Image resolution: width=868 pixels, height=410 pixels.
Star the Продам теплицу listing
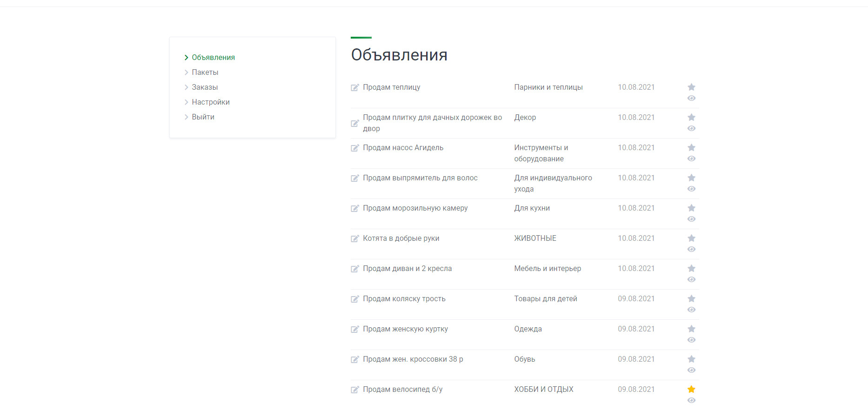pos(691,87)
